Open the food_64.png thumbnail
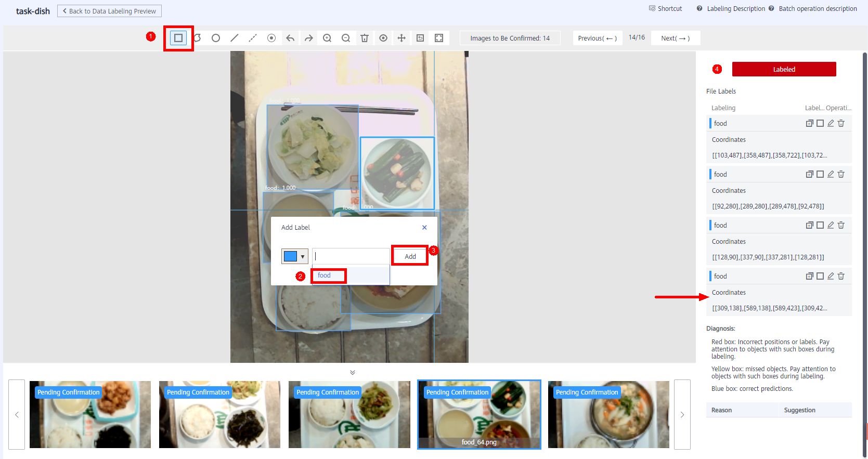Viewport: 868px width, 459px height. [479, 414]
